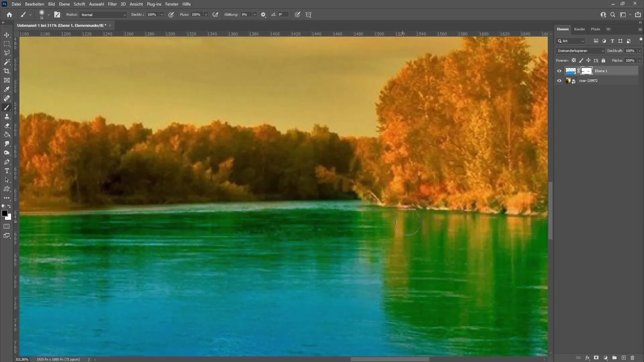Select the Sponge tool
Screen dimensions: 644x362
(7, 153)
